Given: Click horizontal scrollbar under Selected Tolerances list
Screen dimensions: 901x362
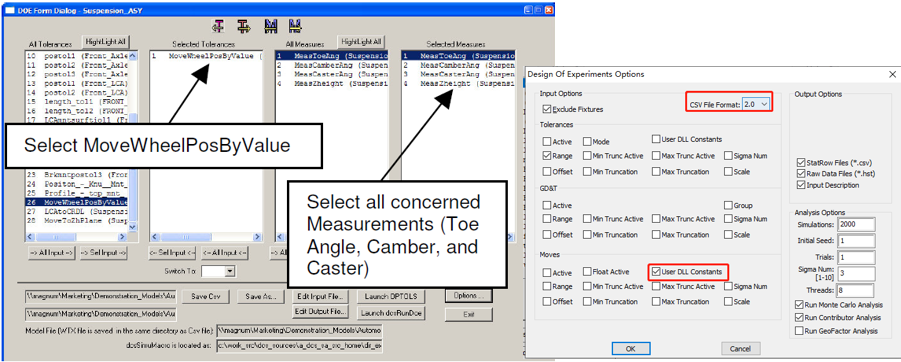Looking at the screenshot, I should pyautogui.click(x=206, y=236).
